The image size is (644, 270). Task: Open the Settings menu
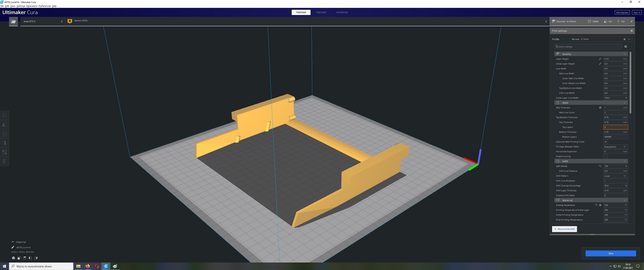[x=21, y=6]
